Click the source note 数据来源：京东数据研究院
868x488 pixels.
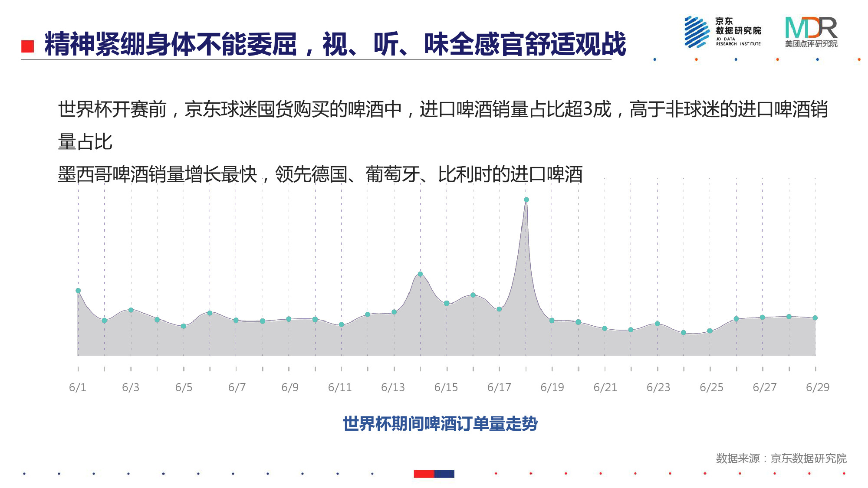coord(781,459)
